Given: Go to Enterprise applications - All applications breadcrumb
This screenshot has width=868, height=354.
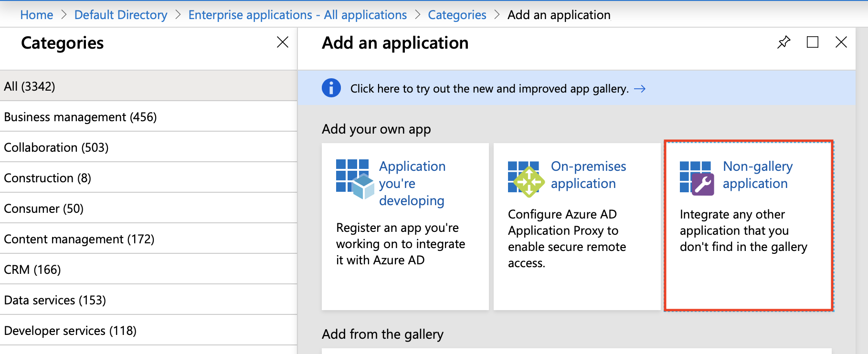Looking at the screenshot, I should (x=297, y=15).
